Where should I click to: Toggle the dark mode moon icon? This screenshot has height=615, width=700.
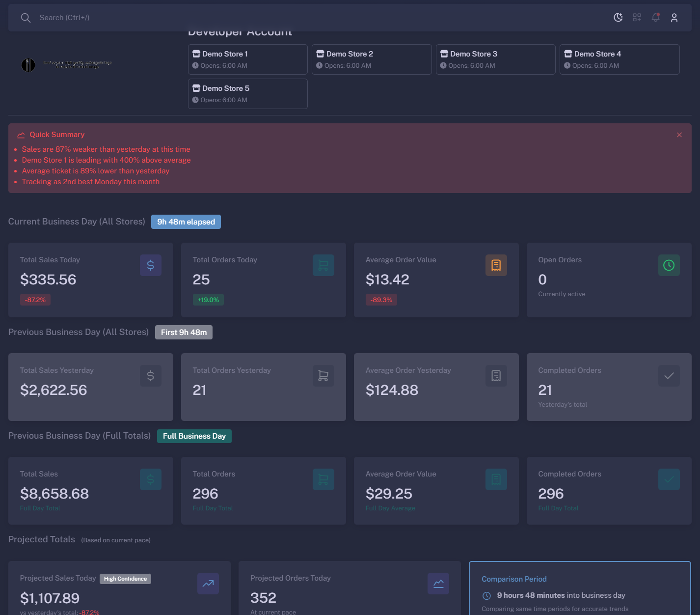618,18
